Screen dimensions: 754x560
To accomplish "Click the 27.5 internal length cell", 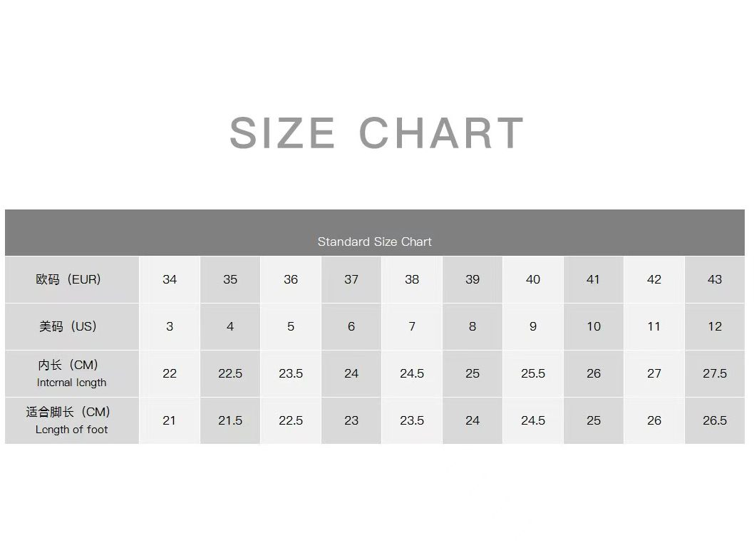I will [x=715, y=373].
